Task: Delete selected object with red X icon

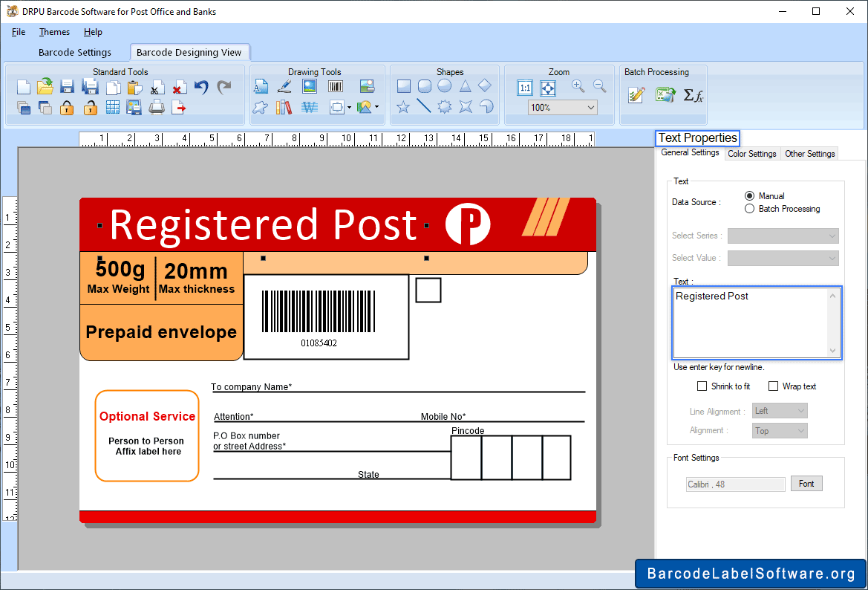Action: (x=179, y=88)
